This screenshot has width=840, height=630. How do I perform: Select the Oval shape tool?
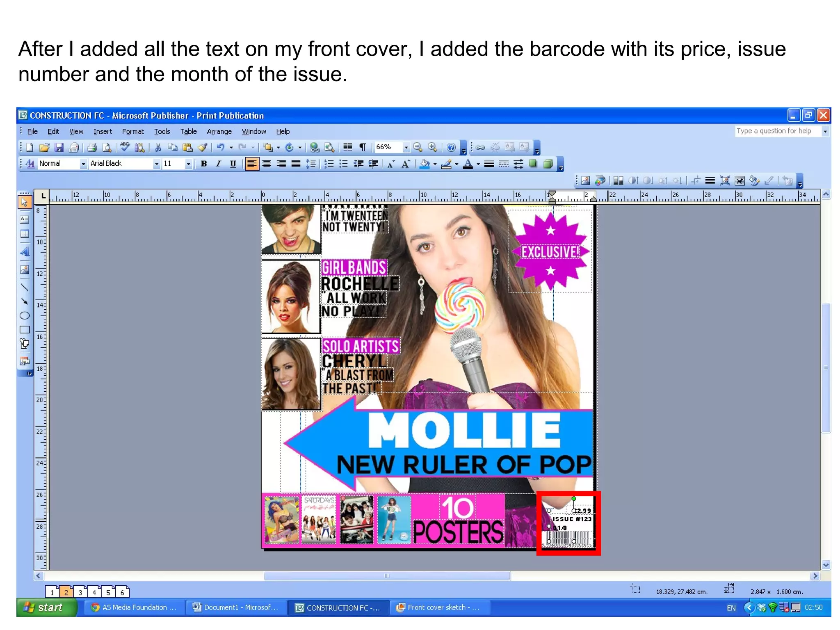pyautogui.click(x=25, y=315)
